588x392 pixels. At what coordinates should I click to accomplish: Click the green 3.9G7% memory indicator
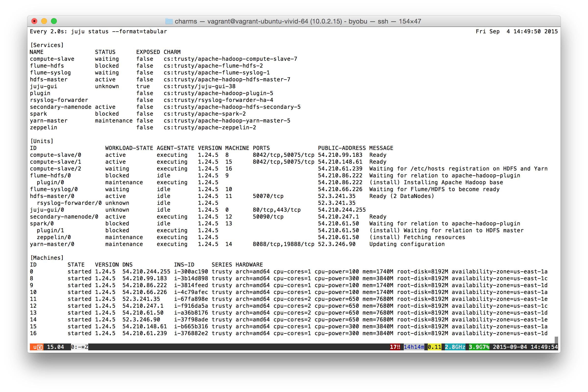[479, 347]
